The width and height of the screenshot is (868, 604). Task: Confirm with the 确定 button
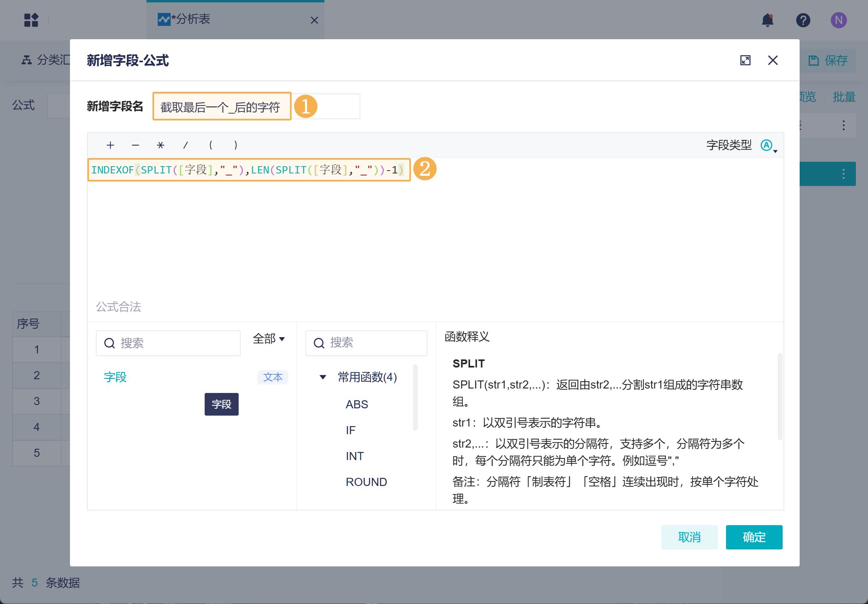(754, 537)
